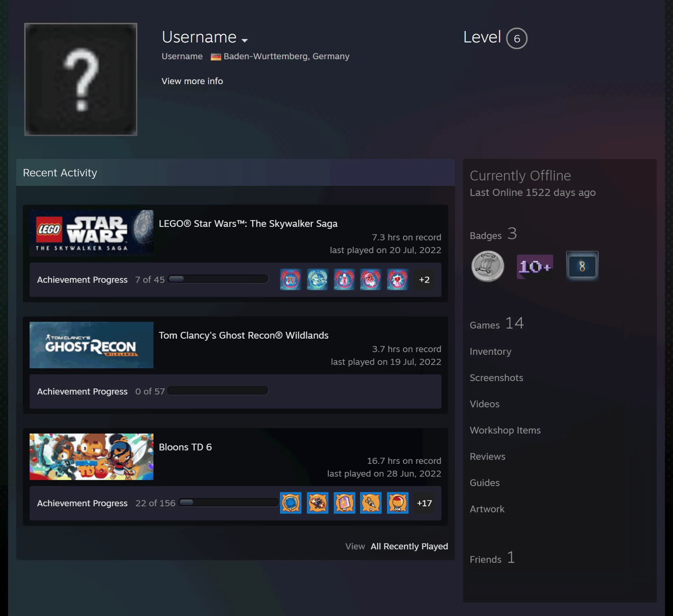The width and height of the screenshot is (673, 616).
Task: Click the silver pillar community badge
Action: point(488,266)
